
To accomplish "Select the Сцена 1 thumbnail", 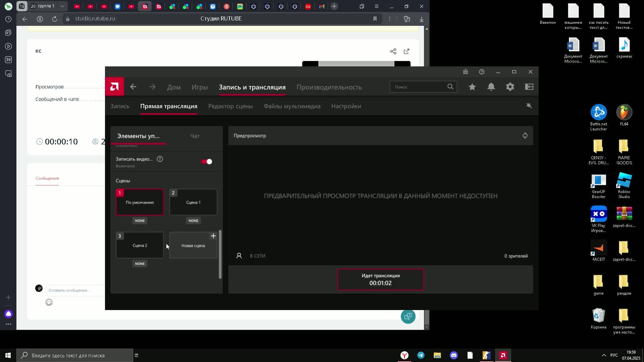I will coord(193,202).
